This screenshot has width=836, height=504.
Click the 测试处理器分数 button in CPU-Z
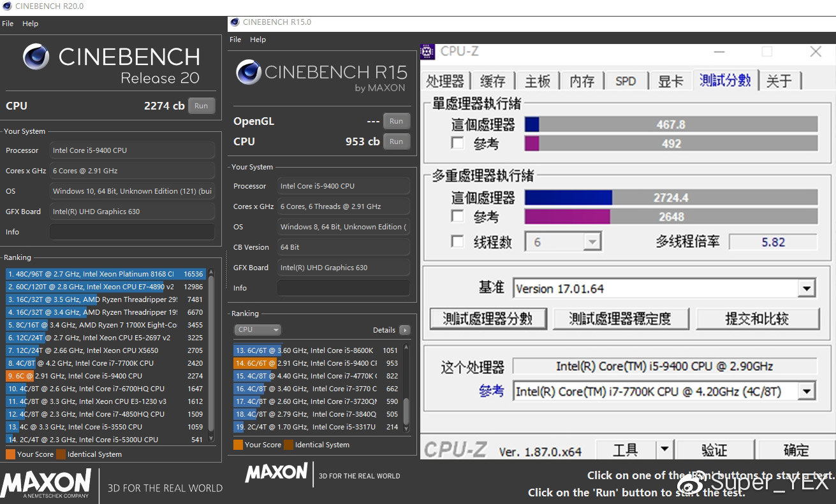tap(488, 319)
